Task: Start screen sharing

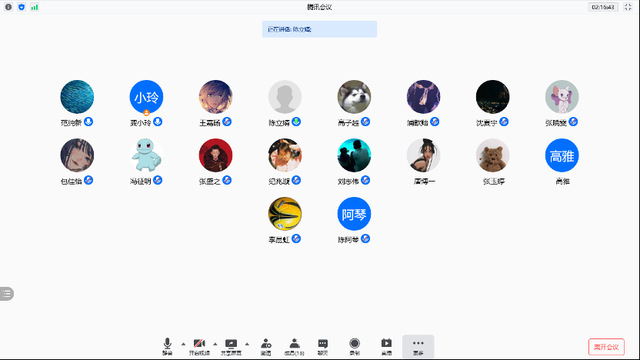Action: (x=231, y=347)
